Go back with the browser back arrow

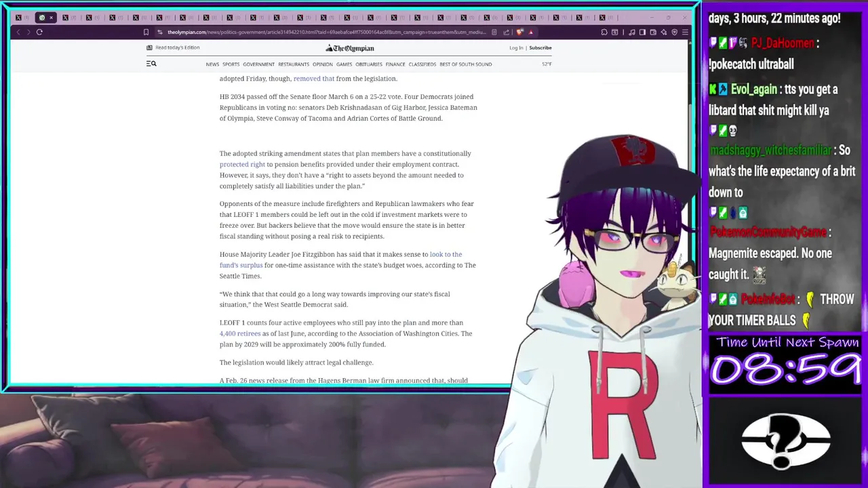(18, 32)
